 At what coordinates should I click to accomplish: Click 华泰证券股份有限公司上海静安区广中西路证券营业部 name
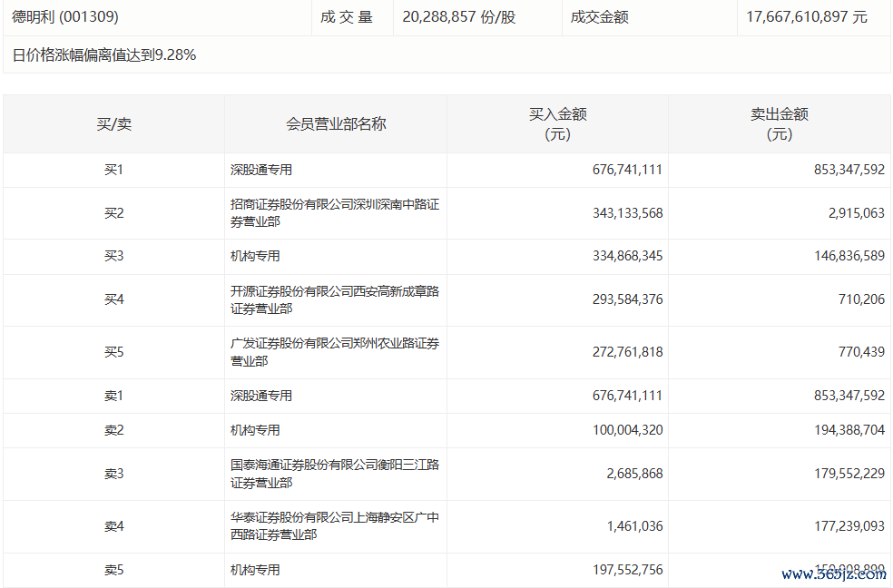(334, 526)
